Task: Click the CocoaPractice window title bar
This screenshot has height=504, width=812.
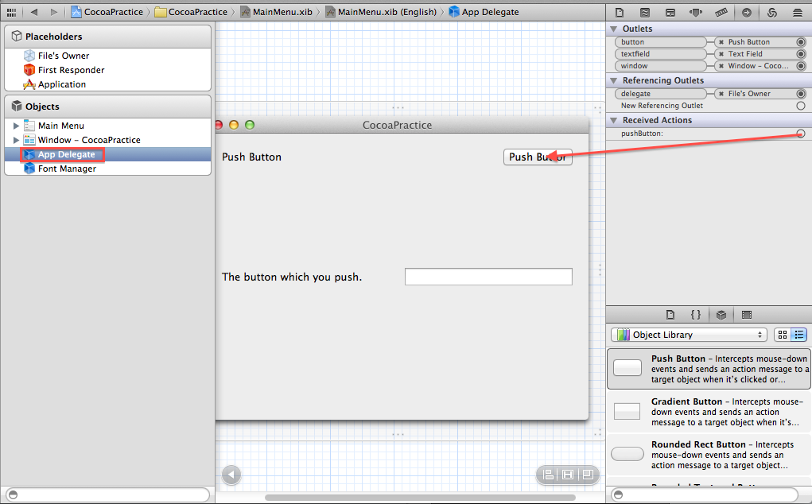Action: (x=402, y=126)
